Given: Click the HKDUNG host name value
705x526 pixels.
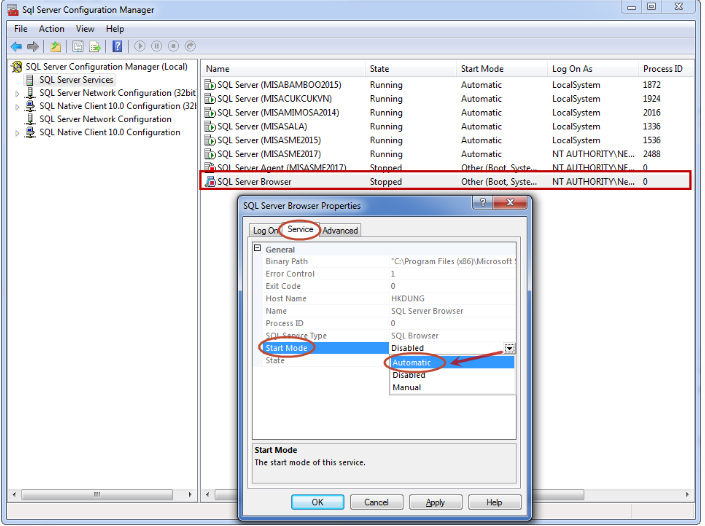Looking at the screenshot, I should (408, 299).
